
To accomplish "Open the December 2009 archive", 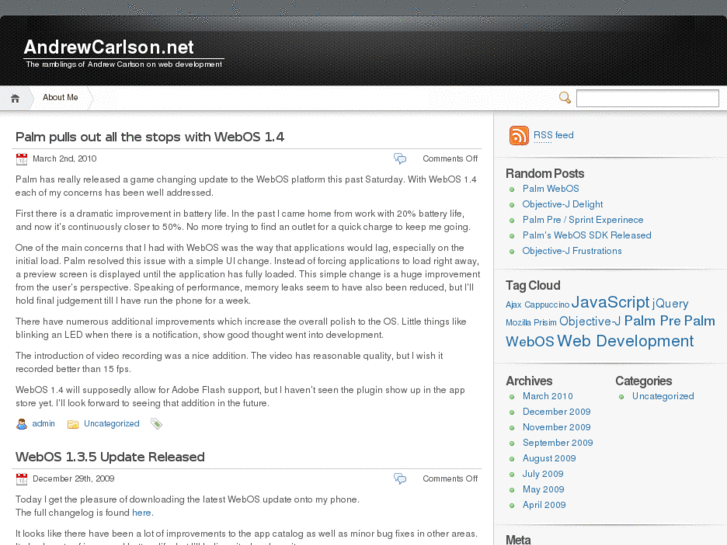I will click(x=556, y=412).
